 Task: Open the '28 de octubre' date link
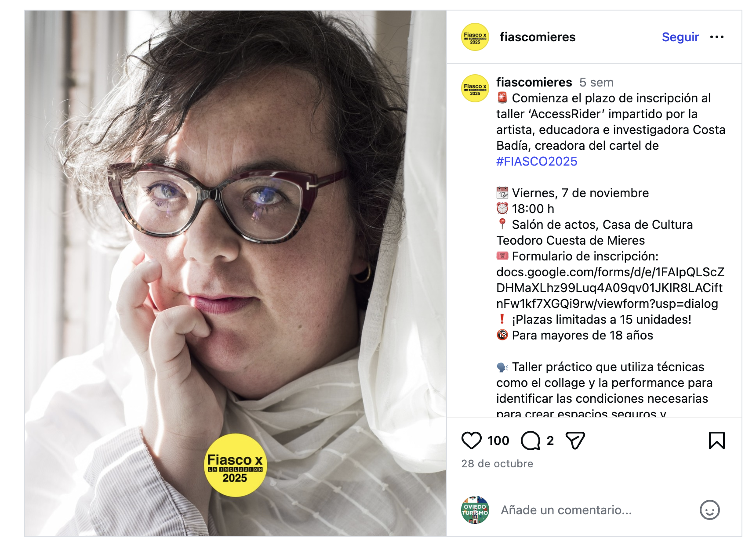497,464
